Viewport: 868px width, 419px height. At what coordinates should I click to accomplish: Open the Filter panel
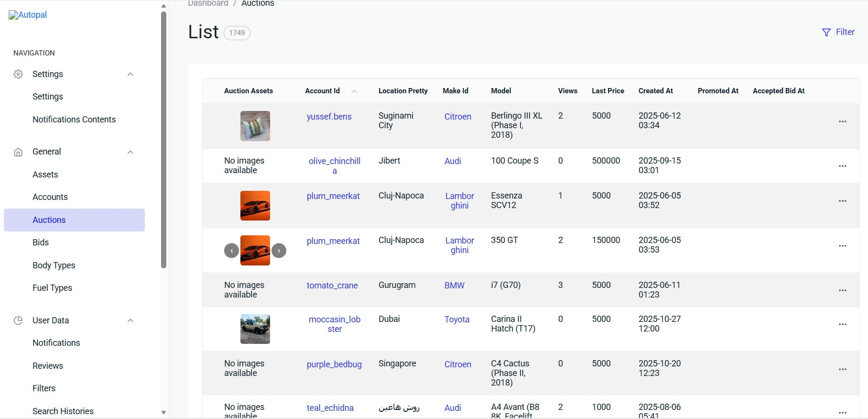pyautogui.click(x=838, y=32)
